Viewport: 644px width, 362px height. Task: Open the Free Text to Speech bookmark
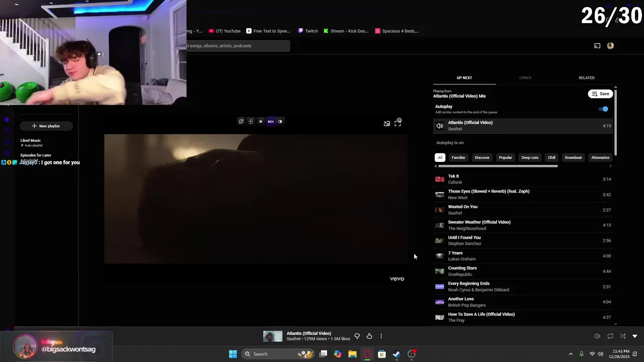click(268, 31)
